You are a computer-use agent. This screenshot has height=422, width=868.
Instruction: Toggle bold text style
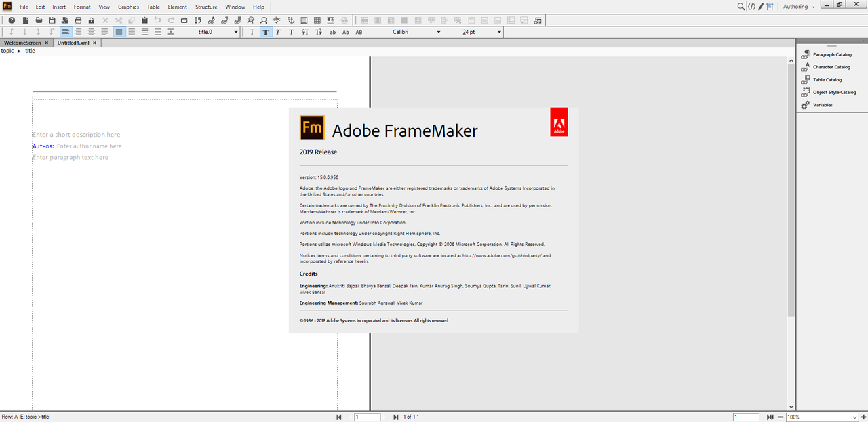[x=265, y=32]
